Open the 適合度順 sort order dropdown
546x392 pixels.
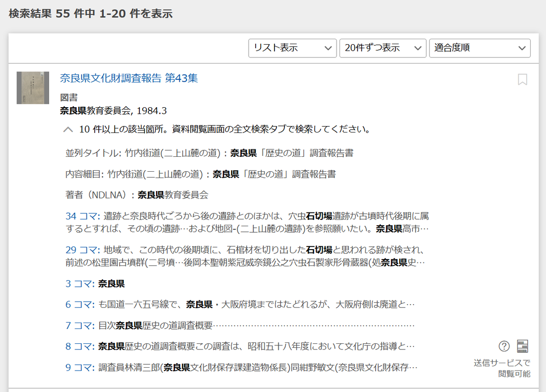tap(479, 48)
